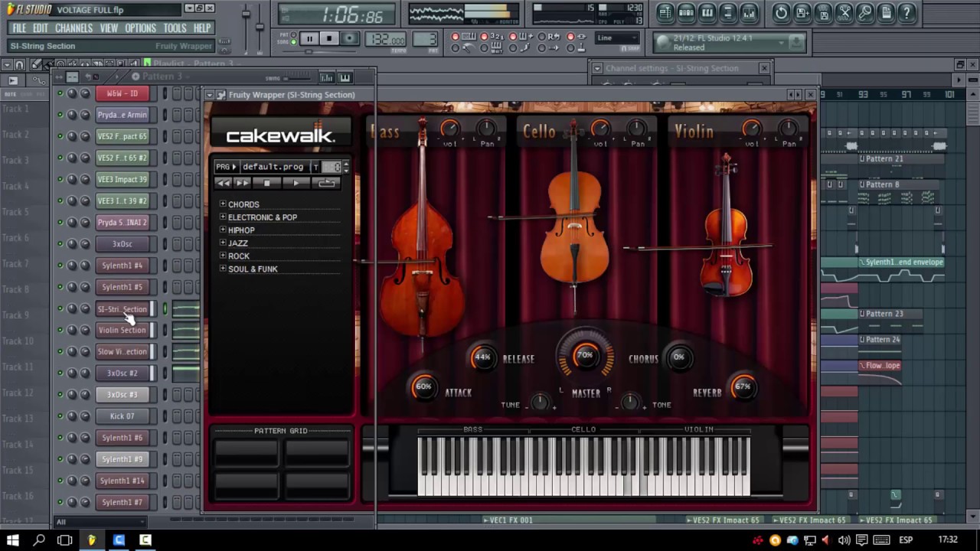
Task: Click the tempo display showing 132
Action: pyautogui.click(x=387, y=40)
